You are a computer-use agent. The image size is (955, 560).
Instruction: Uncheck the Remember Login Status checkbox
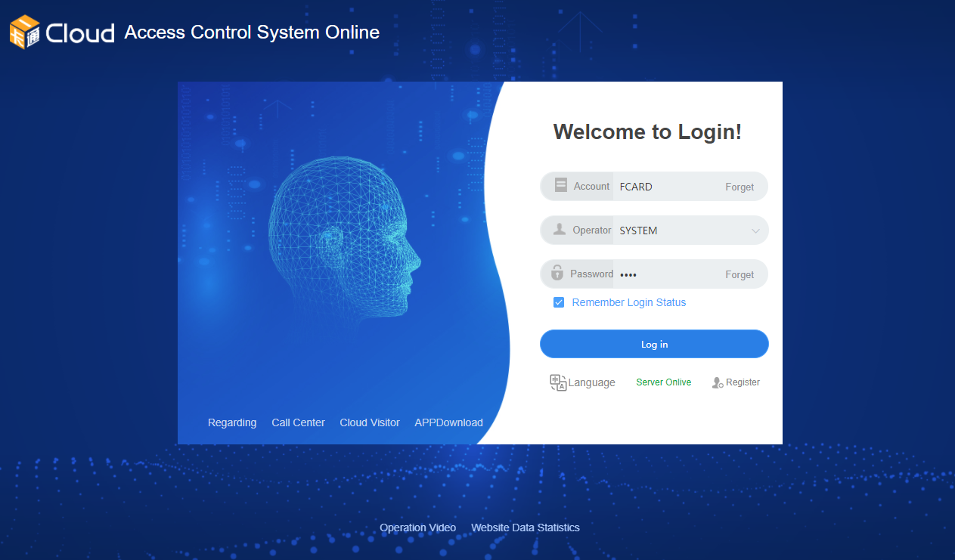pos(559,302)
